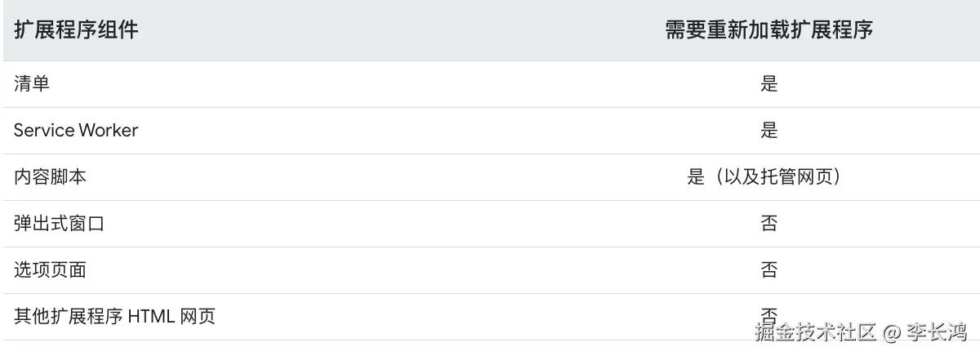The width and height of the screenshot is (980, 356).
Task: Click the 是 value in 清单 row
Action: pyautogui.click(x=768, y=83)
